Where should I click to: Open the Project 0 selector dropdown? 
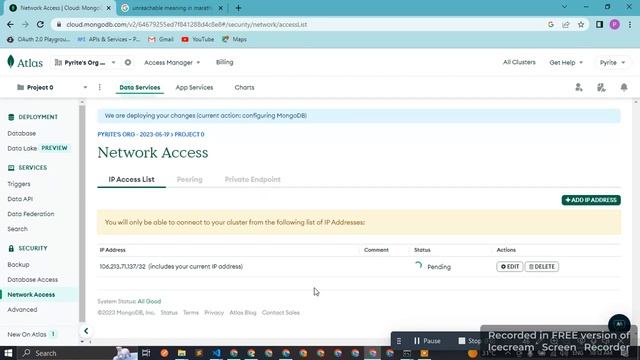[x=52, y=87]
